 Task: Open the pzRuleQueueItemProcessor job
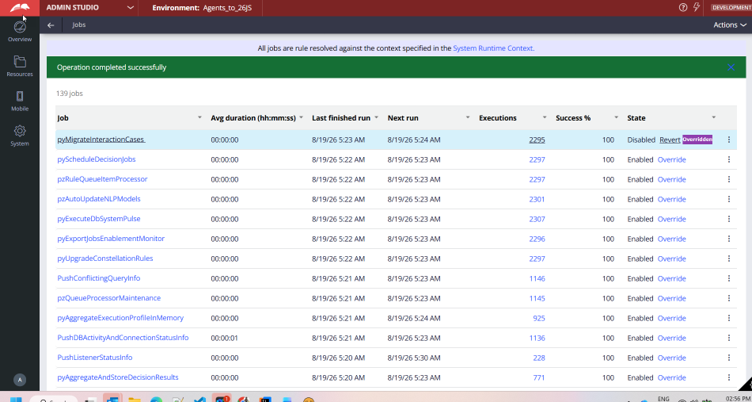(102, 179)
